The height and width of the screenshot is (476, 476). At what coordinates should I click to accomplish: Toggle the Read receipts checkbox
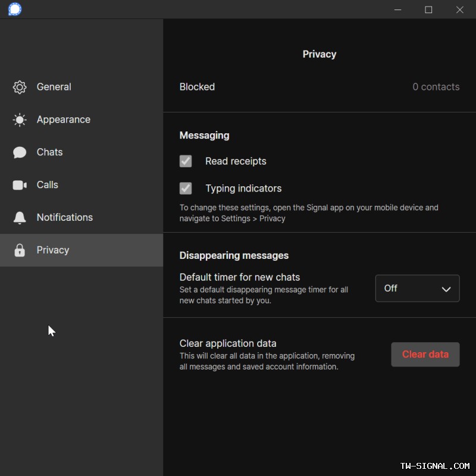tap(186, 161)
